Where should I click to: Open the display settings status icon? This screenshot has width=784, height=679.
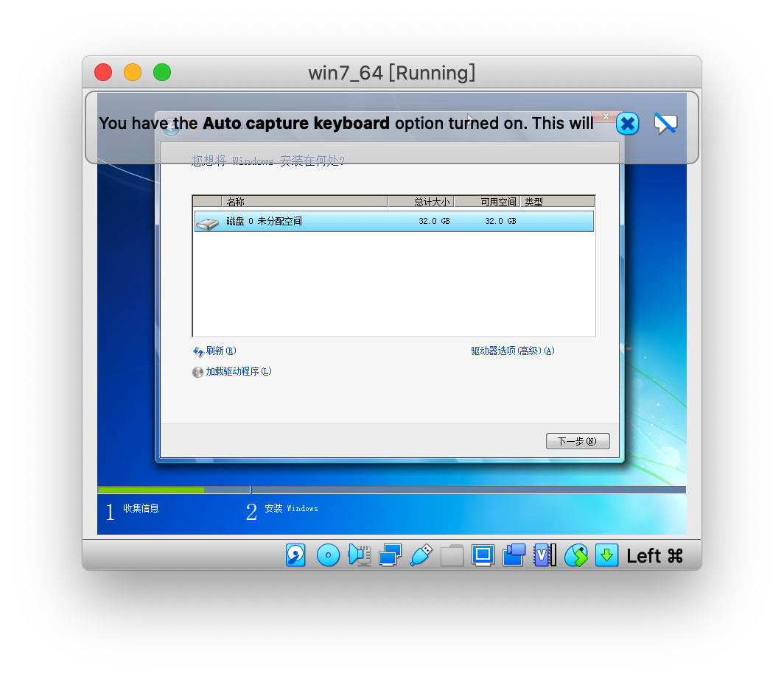[x=483, y=555]
